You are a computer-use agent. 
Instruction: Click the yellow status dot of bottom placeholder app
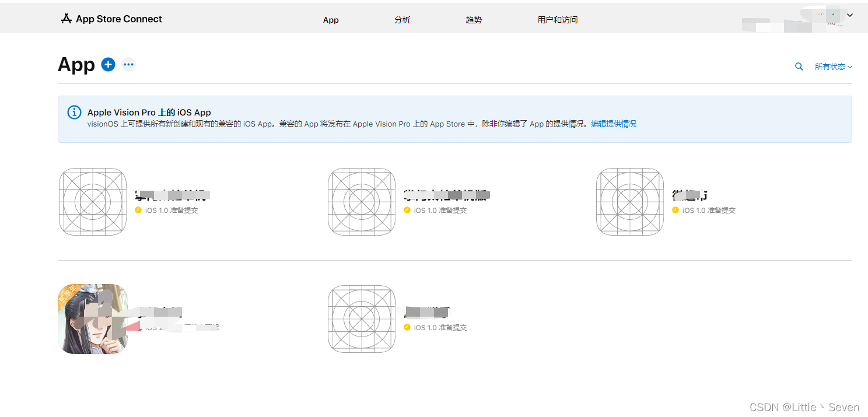pos(407,327)
